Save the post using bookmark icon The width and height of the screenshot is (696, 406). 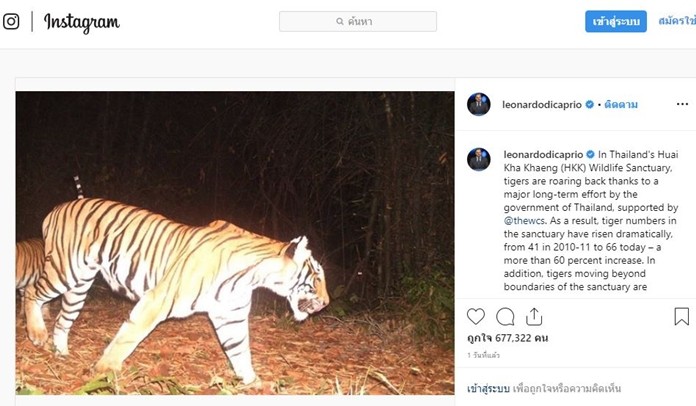pyautogui.click(x=681, y=316)
